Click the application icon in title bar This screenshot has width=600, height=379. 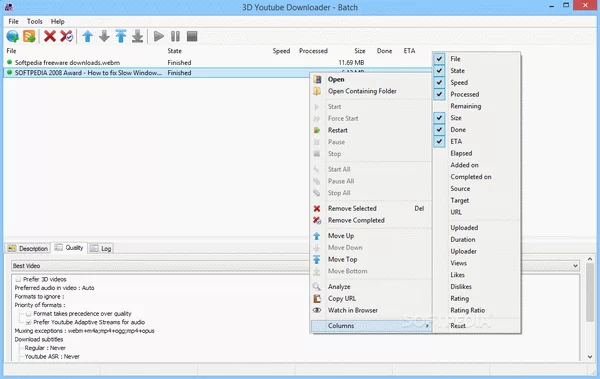point(8,7)
